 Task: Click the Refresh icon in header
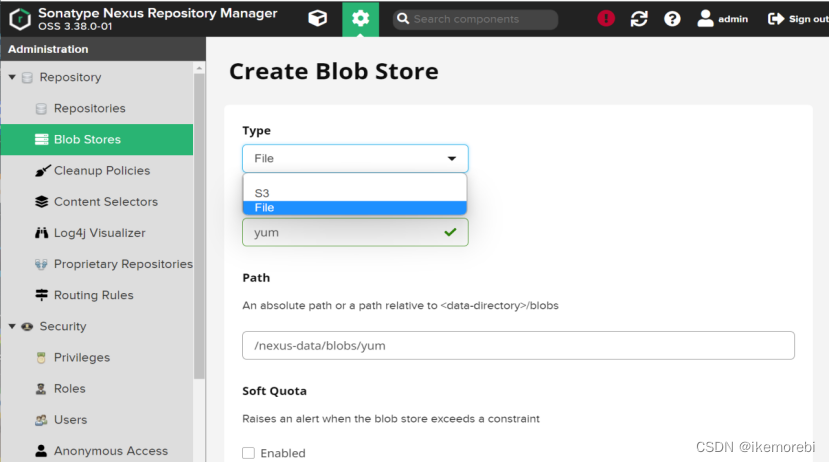639,19
